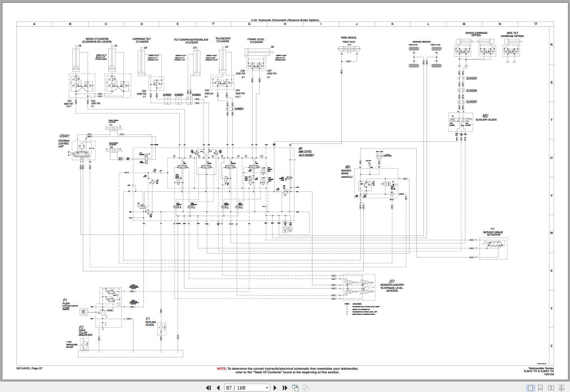Click the 'P1' pump label

pyautogui.click(x=65, y=300)
